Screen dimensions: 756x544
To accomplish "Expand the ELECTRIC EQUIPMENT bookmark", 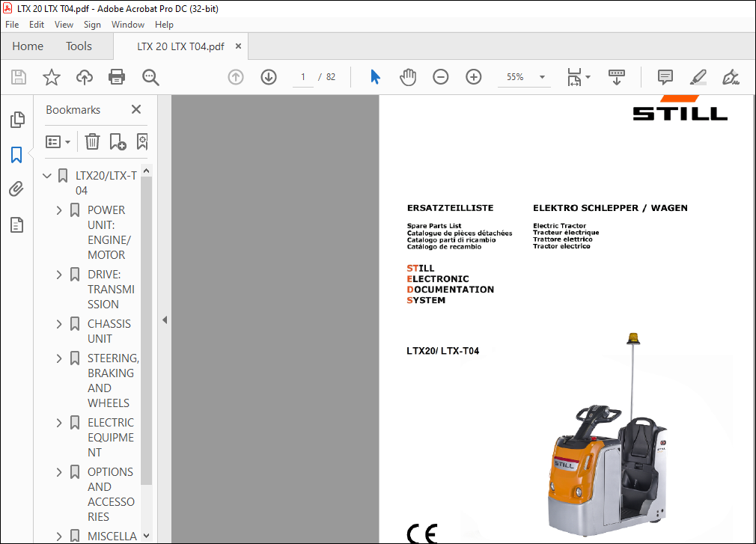I will coord(59,423).
